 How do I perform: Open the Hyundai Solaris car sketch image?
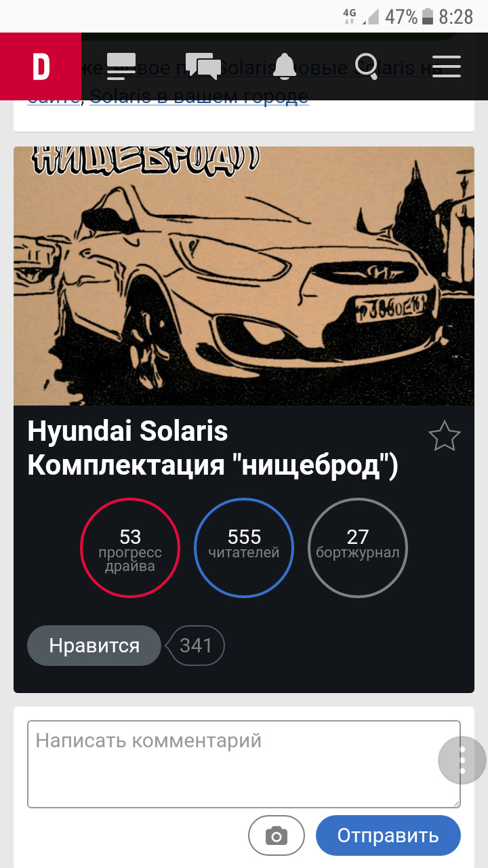[244, 276]
